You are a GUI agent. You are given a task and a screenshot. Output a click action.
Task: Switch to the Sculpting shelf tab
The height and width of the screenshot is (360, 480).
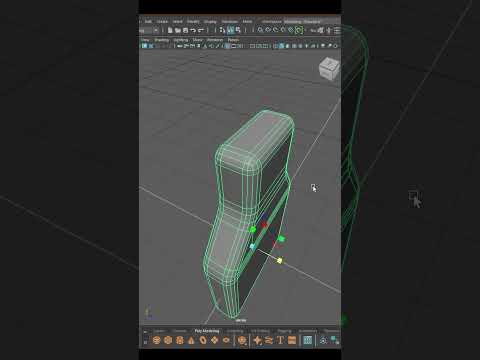click(x=235, y=331)
